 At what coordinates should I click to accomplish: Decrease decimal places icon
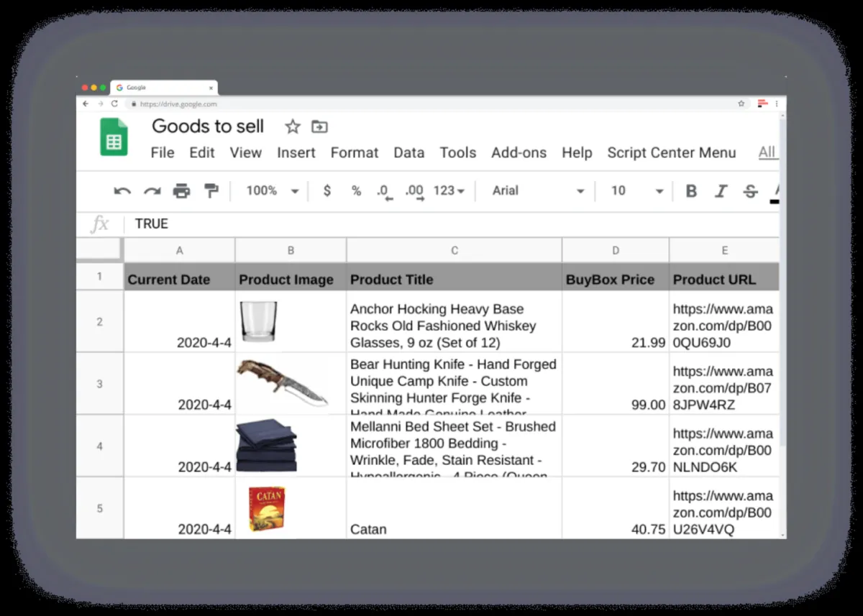coord(384,192)
